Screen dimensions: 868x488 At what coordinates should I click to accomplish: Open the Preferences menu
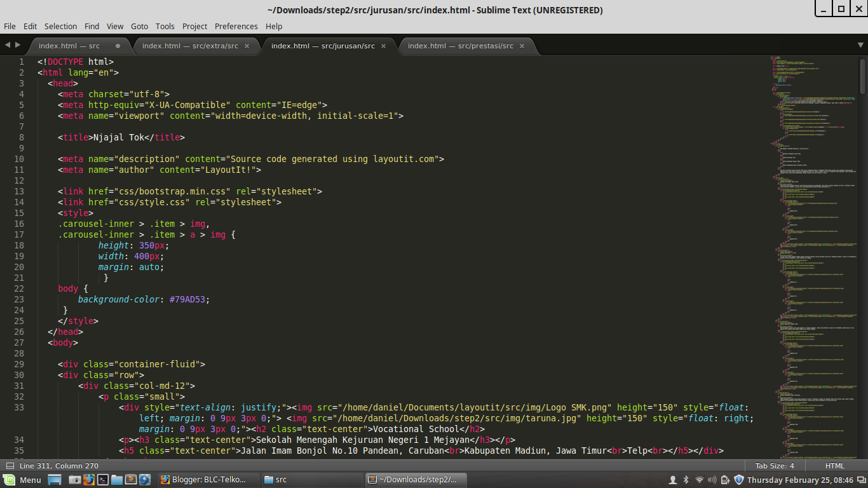coord(236,26)
